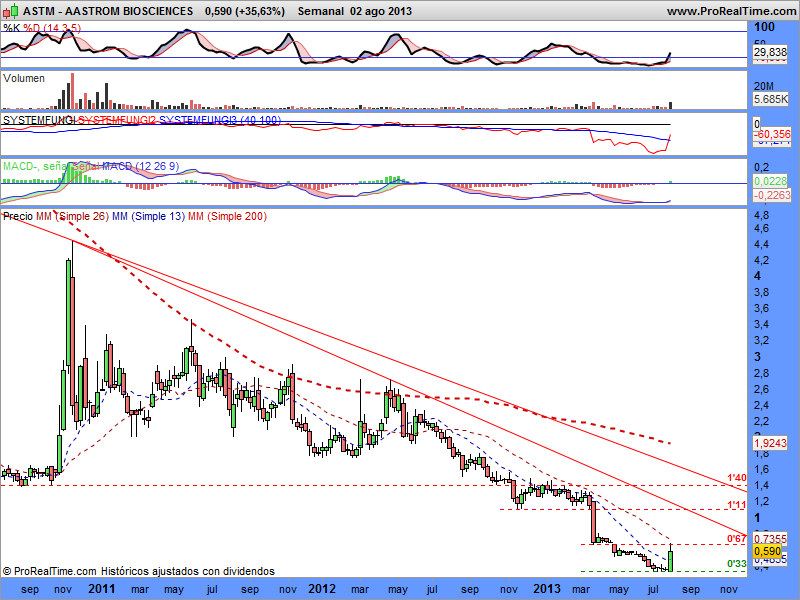
Task: Select the MM (Simple 13) legend entry
Action: click(148, 216)
